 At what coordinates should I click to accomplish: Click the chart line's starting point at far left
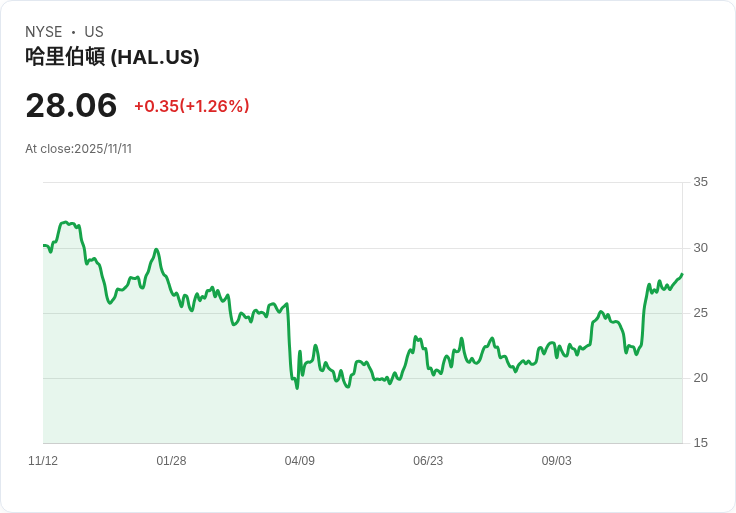44,245
